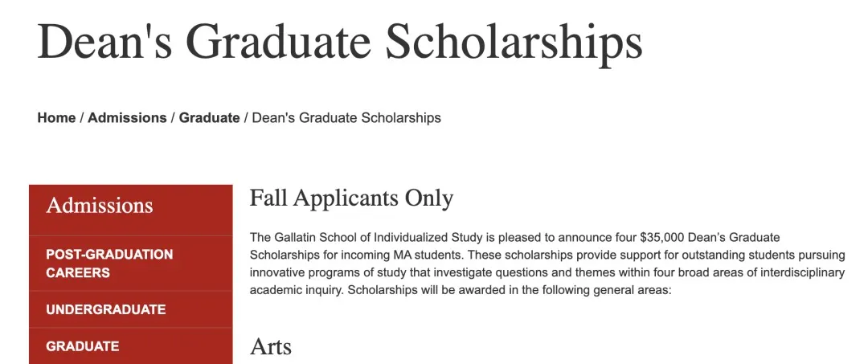Open the Graduate sidebar menu item
Image resolution: width=868 pixels, height=364 pixels.
pyautogui.click(x=83, y=346)
